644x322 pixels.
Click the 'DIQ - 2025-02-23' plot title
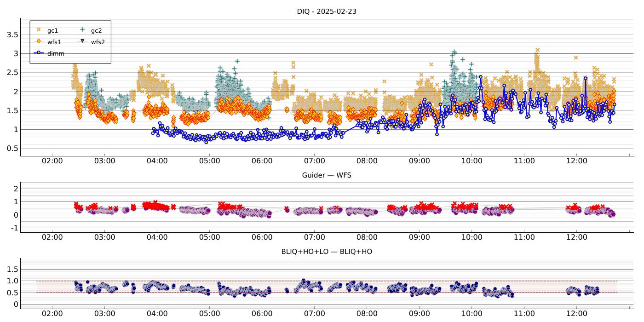pos(327,11)
